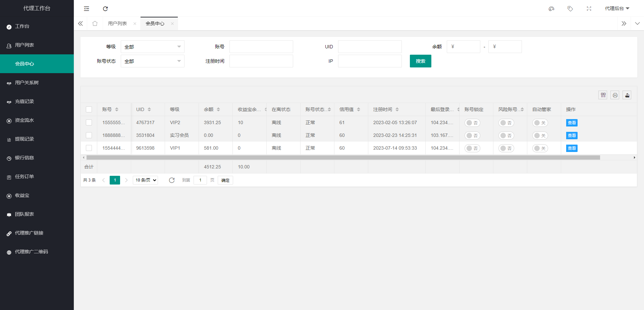Open the theme palette icon in the header

551,8
